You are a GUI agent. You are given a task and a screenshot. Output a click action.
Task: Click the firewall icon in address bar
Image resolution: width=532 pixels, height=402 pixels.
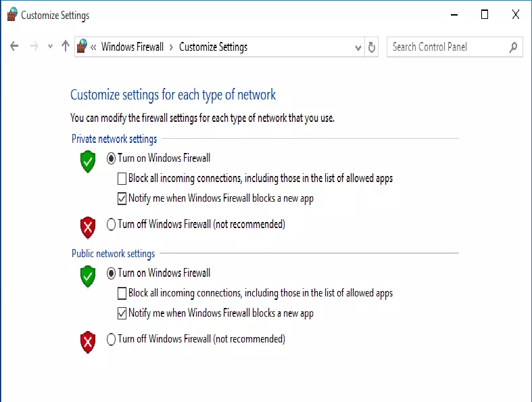[82, 47]
